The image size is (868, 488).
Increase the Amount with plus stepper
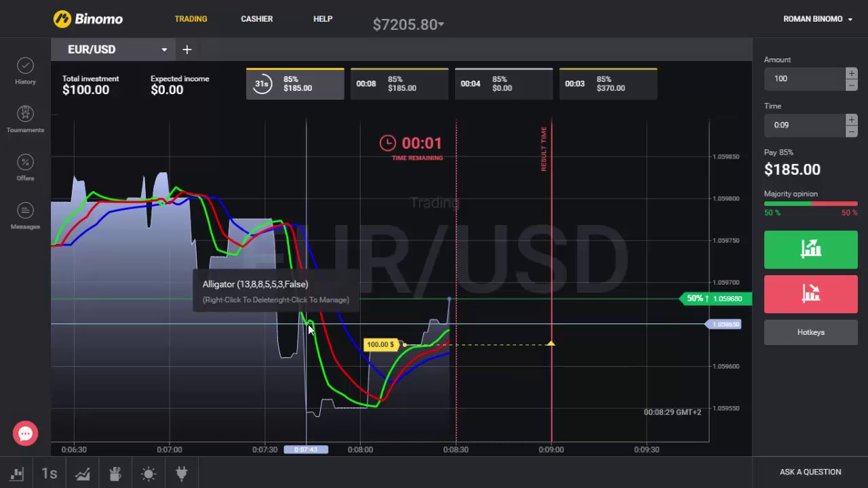click(851, 73)
